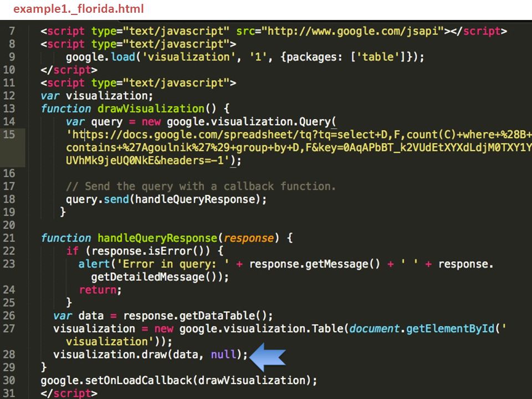Click document.getElementById call text
Viewport: 532px width, 399px height.
(x=422, y=329)
